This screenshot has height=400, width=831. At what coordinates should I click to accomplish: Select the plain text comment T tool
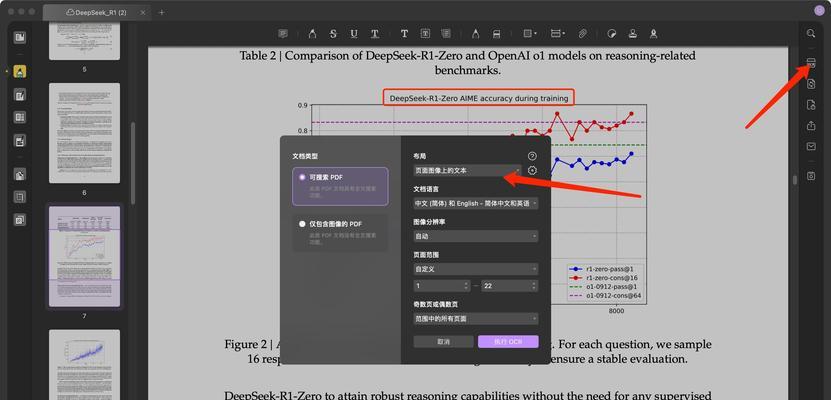[404, 34]
